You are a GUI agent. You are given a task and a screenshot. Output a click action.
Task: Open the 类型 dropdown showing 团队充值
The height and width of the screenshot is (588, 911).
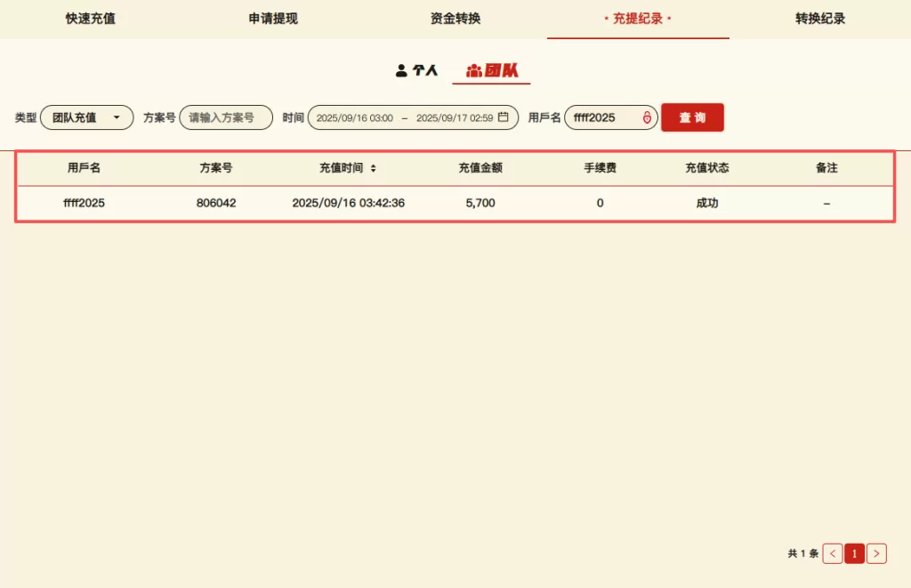(86, 117)
